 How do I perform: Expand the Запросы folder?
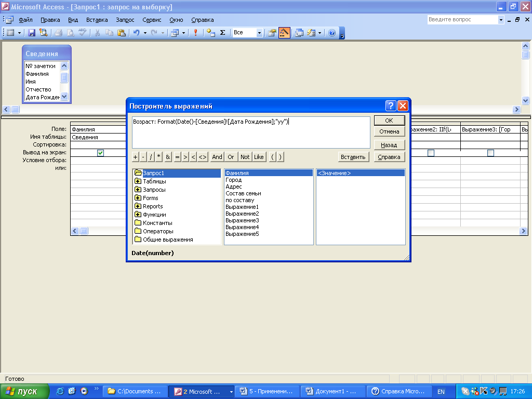click(x=138, y=189)
